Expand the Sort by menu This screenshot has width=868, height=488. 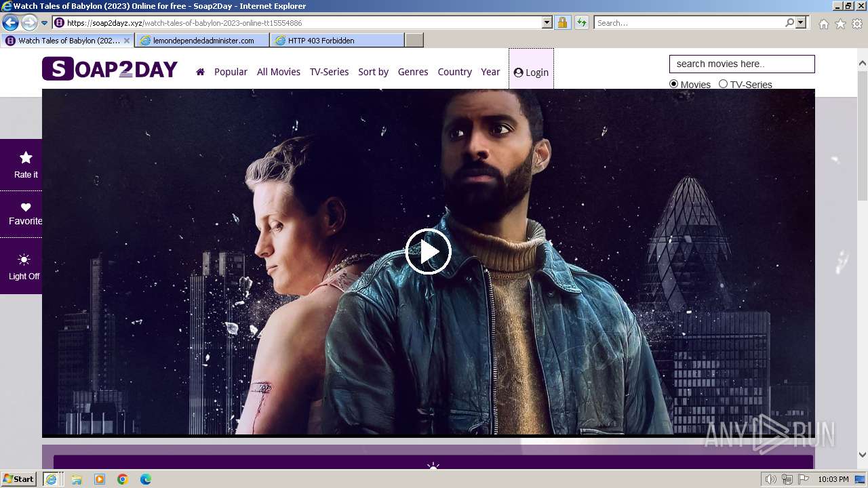pos(373,72)
